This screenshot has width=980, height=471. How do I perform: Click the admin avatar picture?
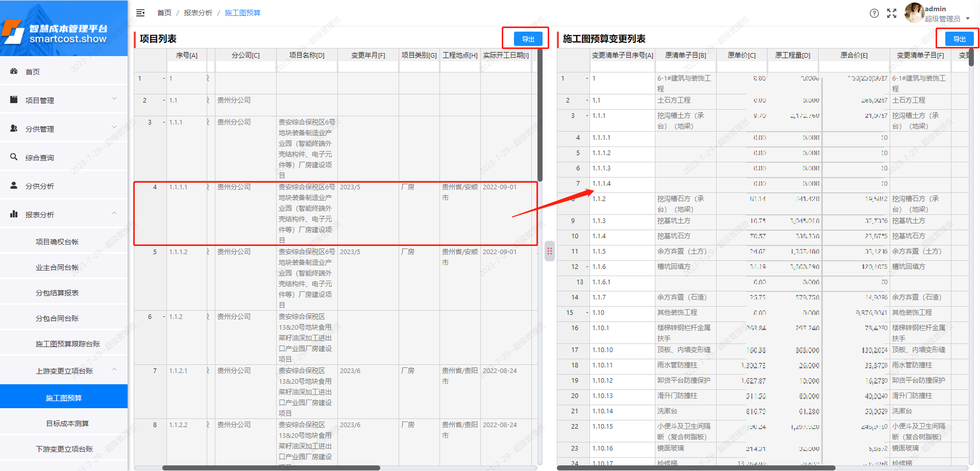pyautogui.click(x=914, y=13)
